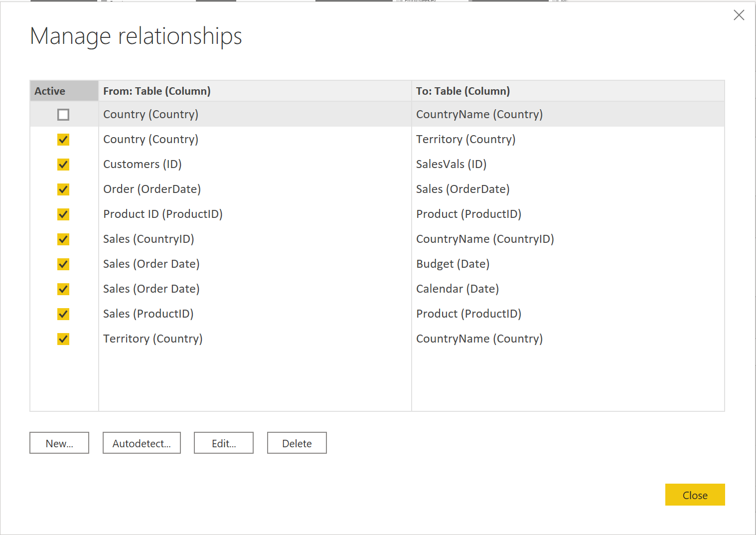756x535 pixels.
Task: Click the New... button
Action: pos(59,443)
